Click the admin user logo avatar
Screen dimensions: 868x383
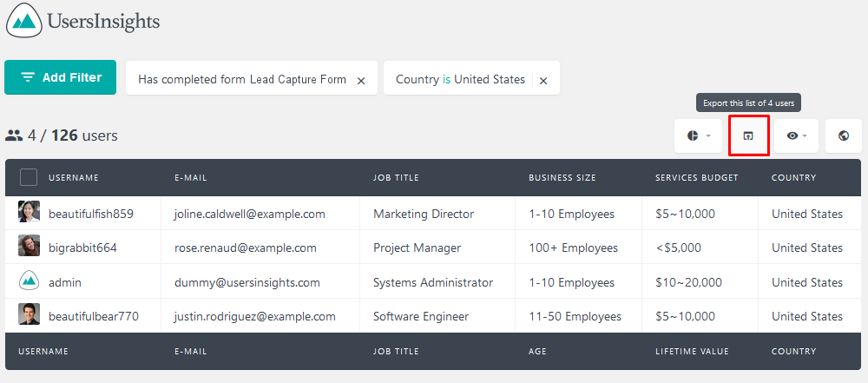click(29, 281)
